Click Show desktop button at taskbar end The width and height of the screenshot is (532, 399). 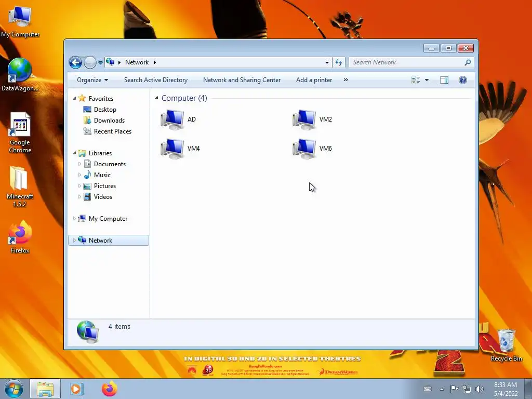coord(528,389)
